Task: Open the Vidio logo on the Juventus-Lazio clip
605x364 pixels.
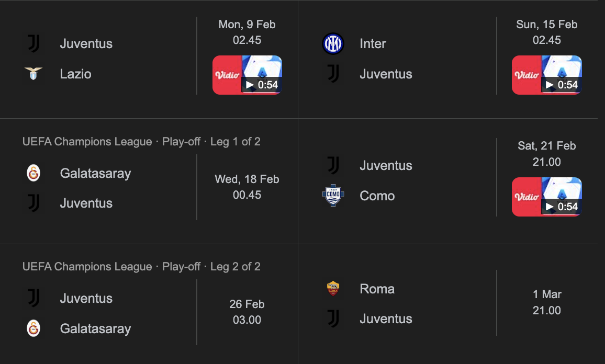Action: pyautogui.click(x=226, y=75)
